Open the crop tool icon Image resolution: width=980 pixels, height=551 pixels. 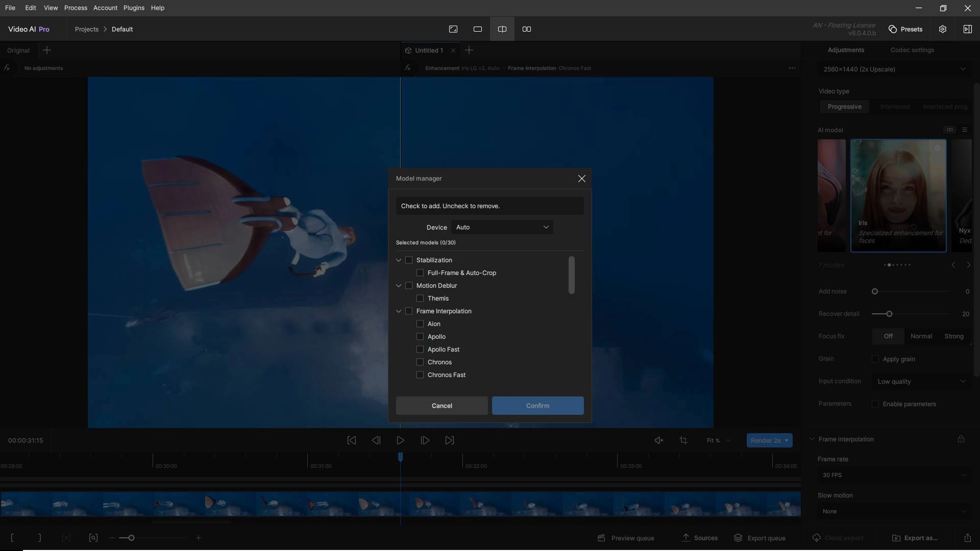pos(683,440)
